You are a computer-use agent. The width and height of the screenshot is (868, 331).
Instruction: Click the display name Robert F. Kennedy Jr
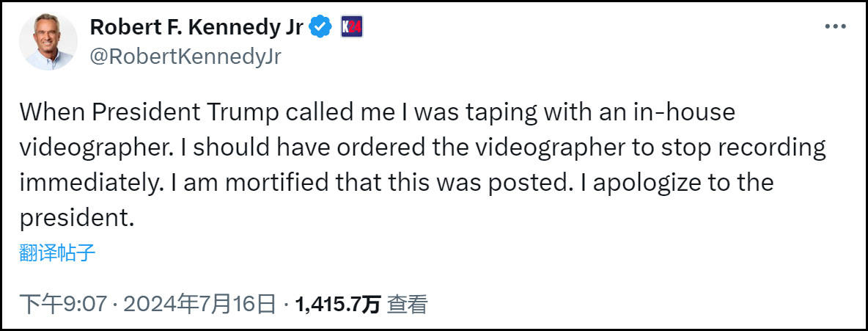point(196,27)
